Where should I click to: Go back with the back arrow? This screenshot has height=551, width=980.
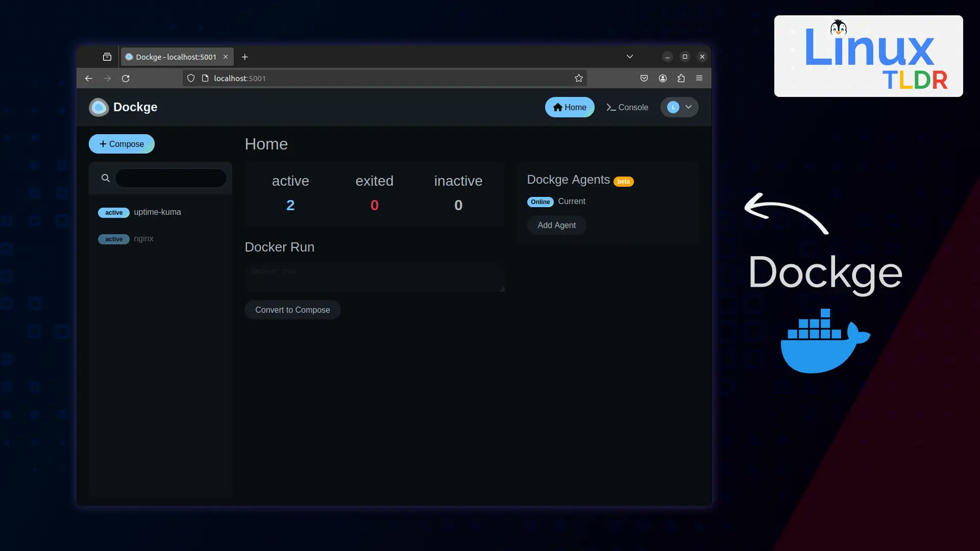(89, 78)
